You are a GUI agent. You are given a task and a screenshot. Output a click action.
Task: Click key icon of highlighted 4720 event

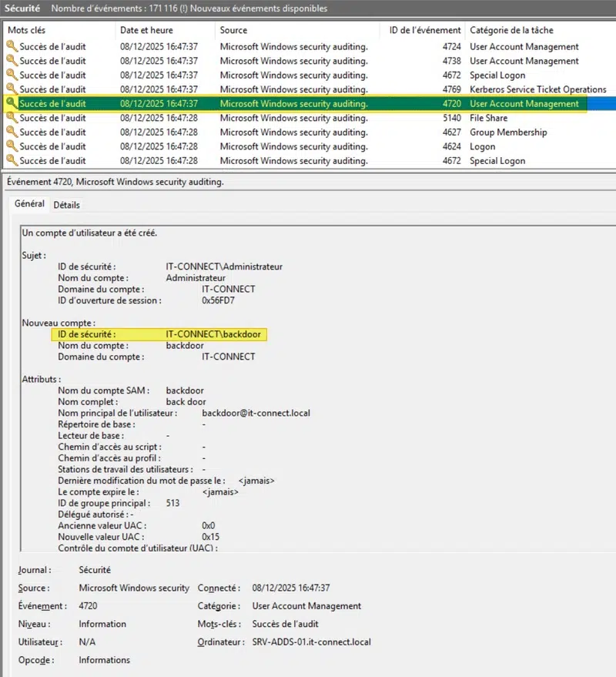[12, 103]
